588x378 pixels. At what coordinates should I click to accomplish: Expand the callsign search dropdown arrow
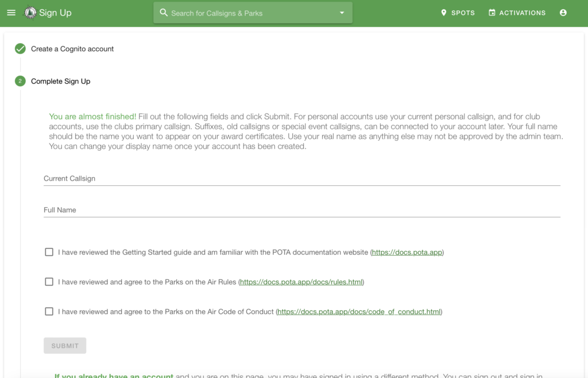click(x=342, y=13)
